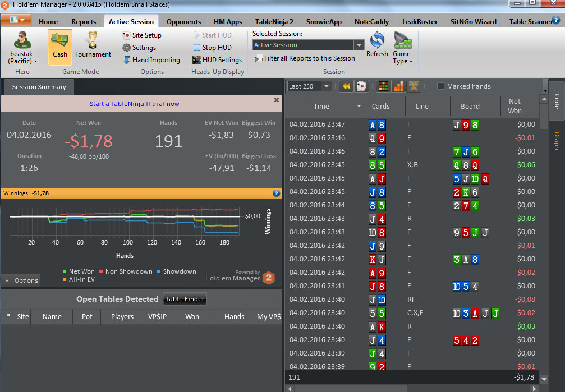Viewport: 565px width, 392px height.
Task: Sort open tables by Players column
Action: [122, 317]
